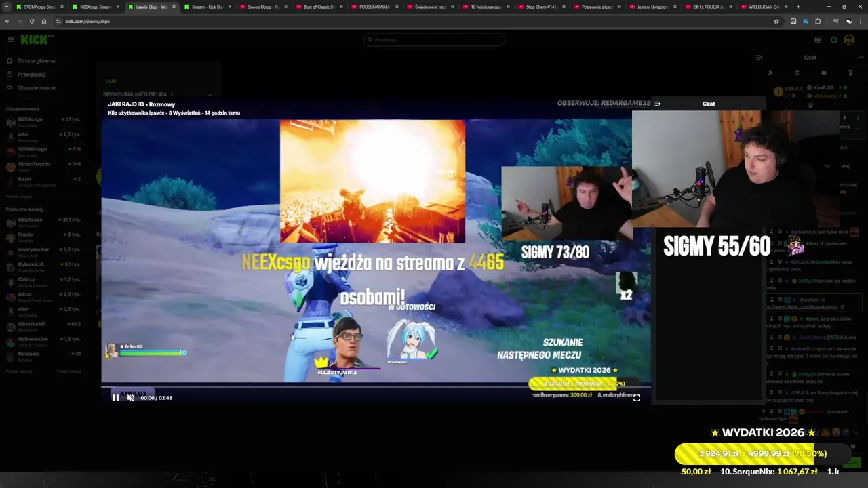This screenshot has width=868, height=488.
Task: Show fewer recommended channels via Pokaż mniej
Action: (68, 371)
